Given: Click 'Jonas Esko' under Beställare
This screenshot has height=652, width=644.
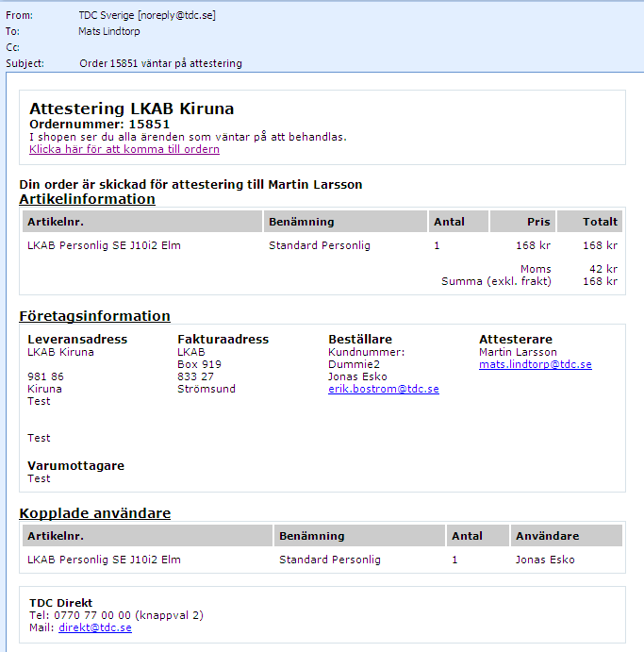Looking at the screenshot, I should 357,376.
